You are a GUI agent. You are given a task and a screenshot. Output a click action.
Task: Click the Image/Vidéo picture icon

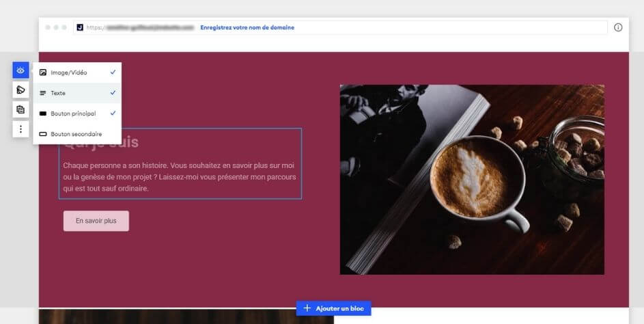(x=43, y=72)
